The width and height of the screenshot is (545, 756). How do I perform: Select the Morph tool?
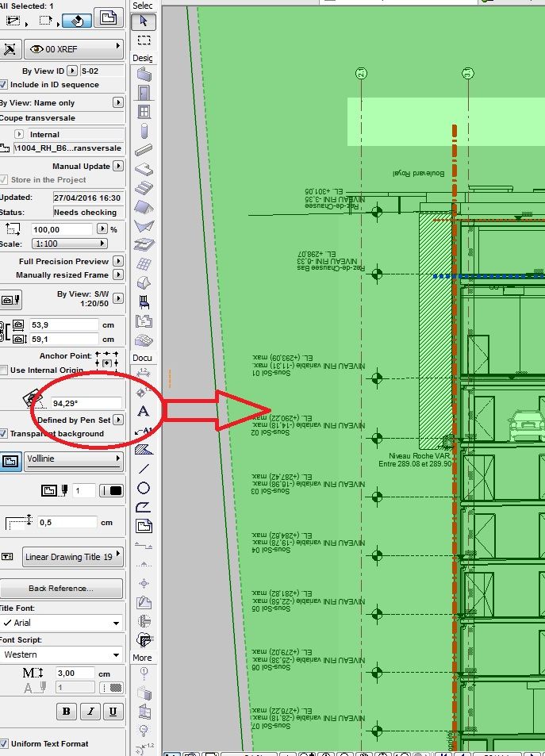coord(144,282)
